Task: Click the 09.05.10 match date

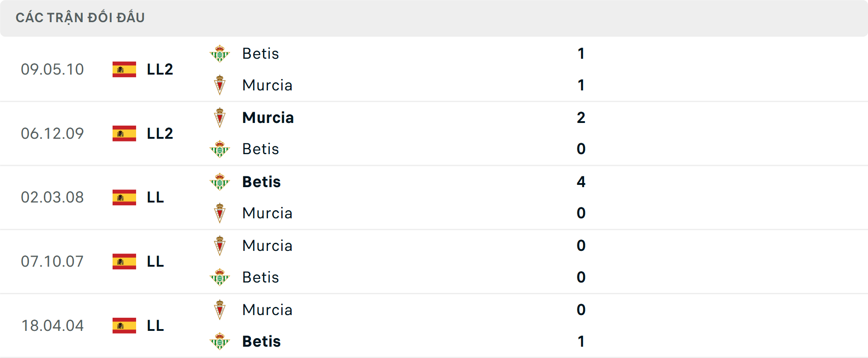Action: (52, 70)
